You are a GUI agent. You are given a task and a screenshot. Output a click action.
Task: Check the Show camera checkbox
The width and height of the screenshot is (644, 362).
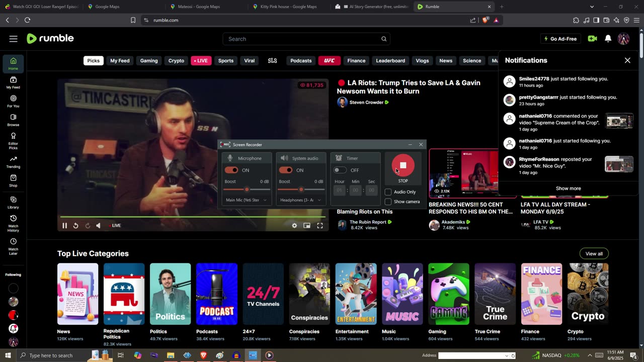388,202
